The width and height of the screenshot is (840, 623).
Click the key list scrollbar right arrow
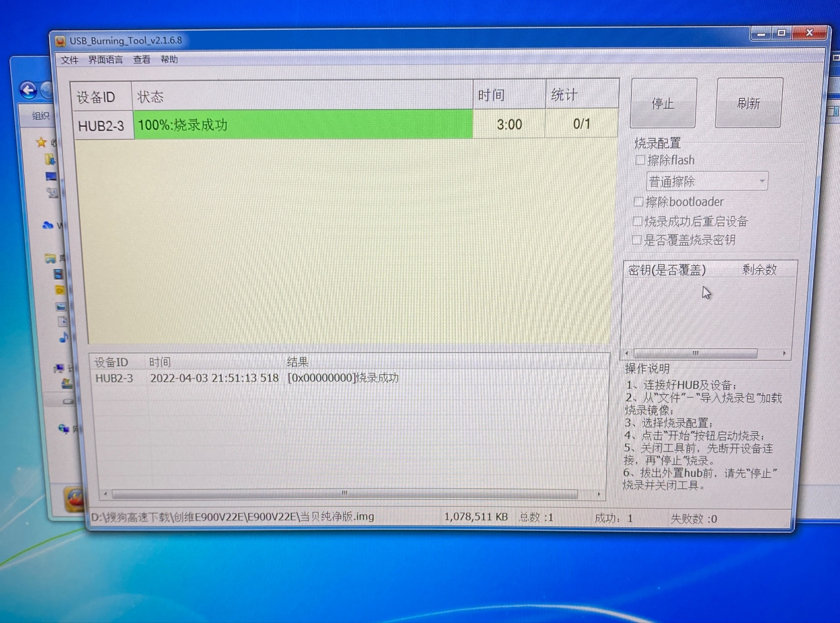784,353
